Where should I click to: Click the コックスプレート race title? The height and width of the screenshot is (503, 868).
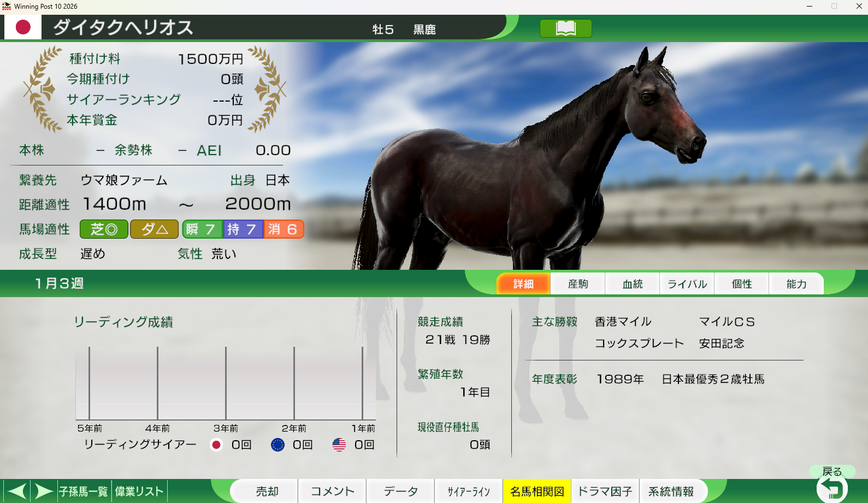point(639,344)
